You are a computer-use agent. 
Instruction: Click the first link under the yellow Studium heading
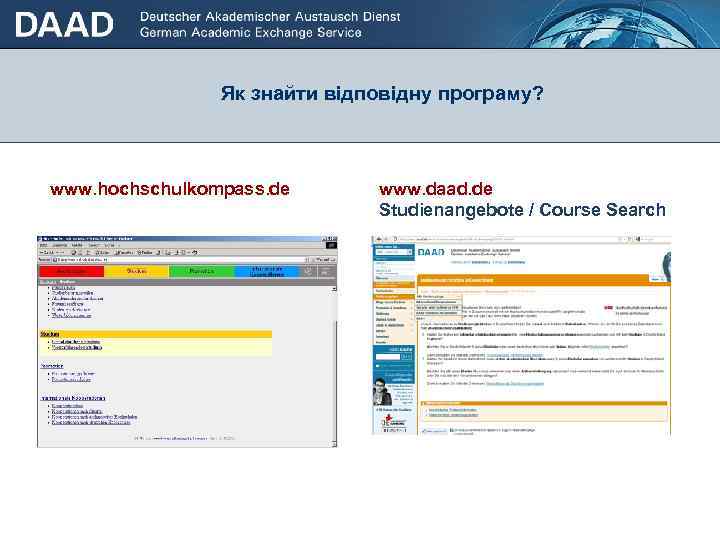click(76, 342)
